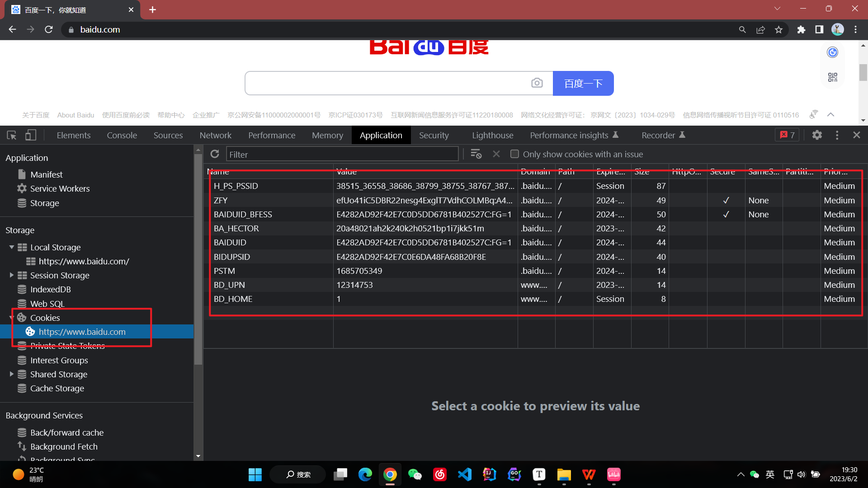Click the inspect element picker icon
The image size is (868, 488).
pos(12,135)
